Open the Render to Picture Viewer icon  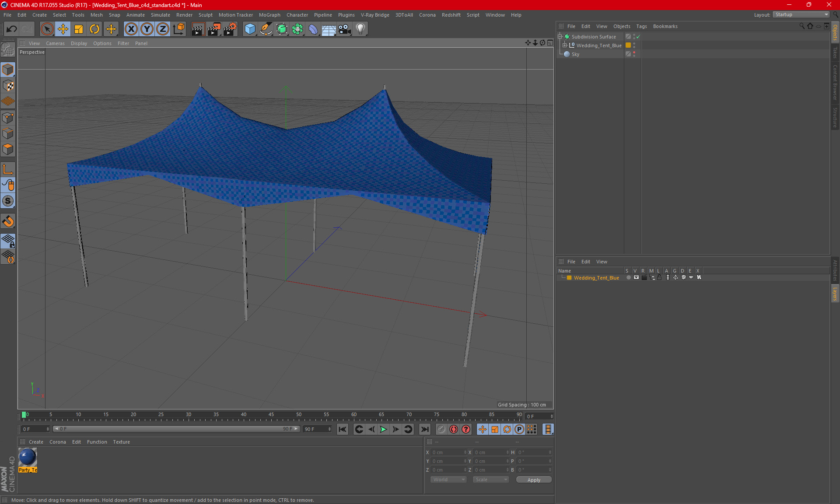214,29
